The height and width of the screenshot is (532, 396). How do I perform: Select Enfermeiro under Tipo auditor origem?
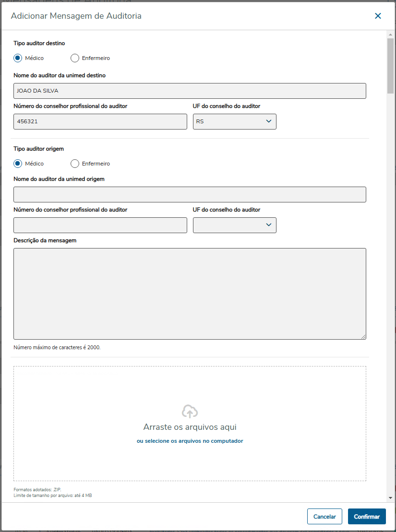75,164
